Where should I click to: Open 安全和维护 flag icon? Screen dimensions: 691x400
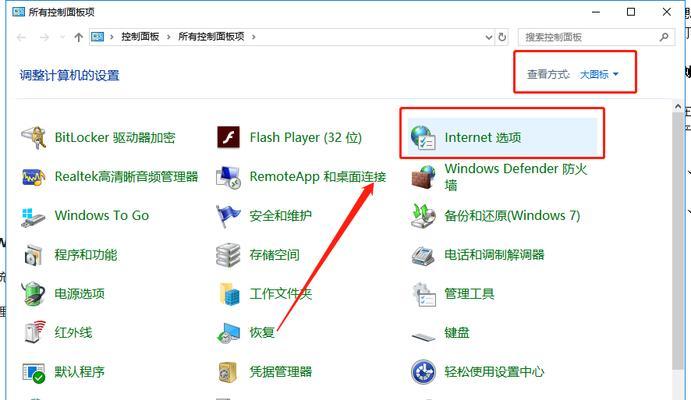(x=228, y=216)
